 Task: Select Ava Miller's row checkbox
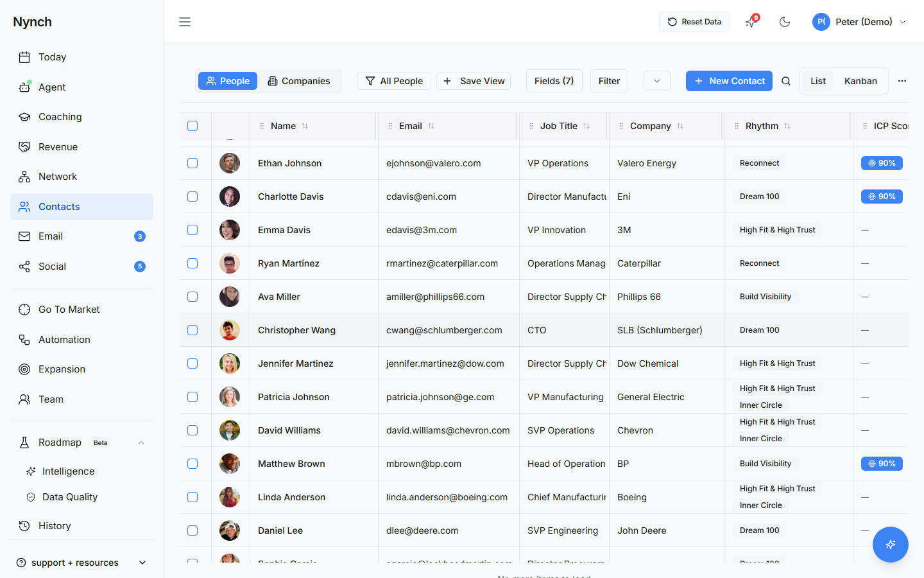pyautogui.click(x=193, y=297)
